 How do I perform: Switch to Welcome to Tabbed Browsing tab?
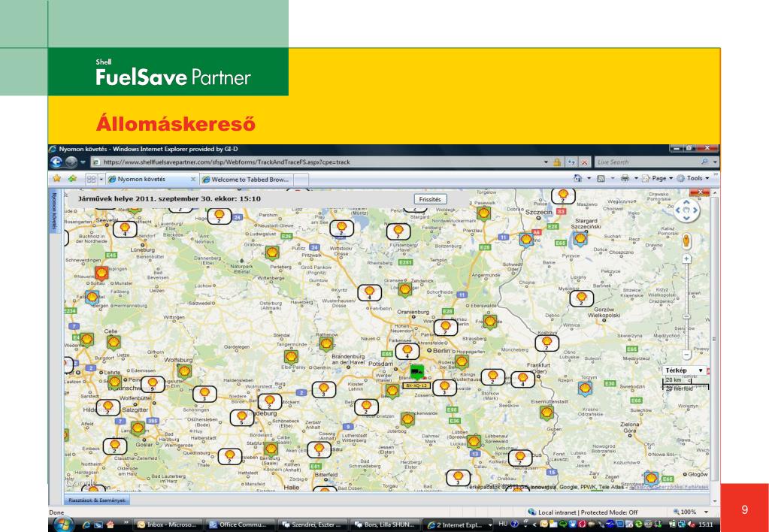pyautogui.click(x=247, y=180)
